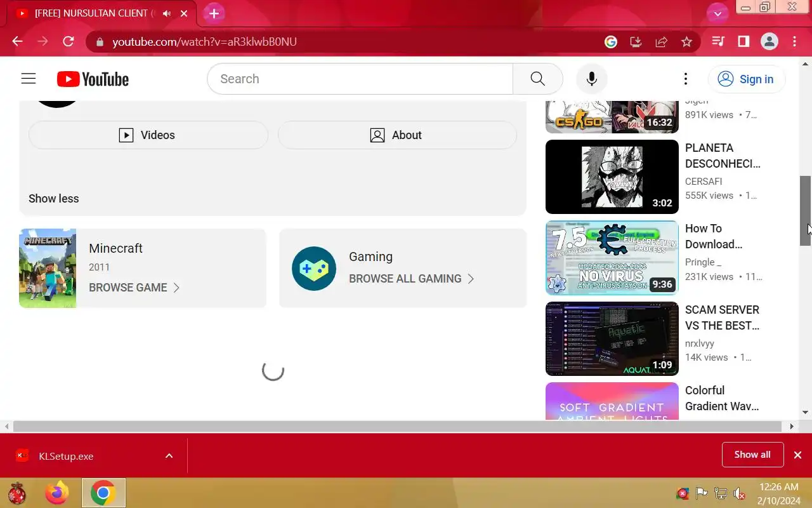Viewport: 812px width, 508px height.
Task: Open PLANETA DESCONHECI video thumbnail
Action: (x=612, y=177)
